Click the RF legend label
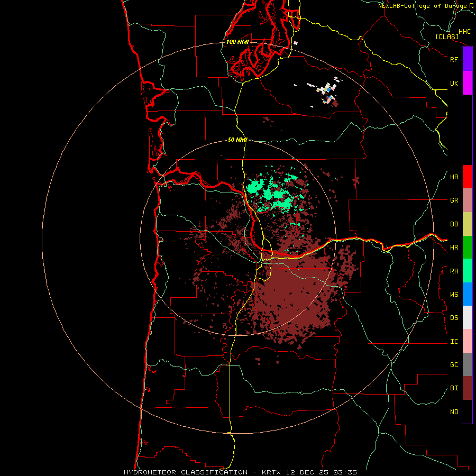476x476 pixels. click(x=454, y=59)
